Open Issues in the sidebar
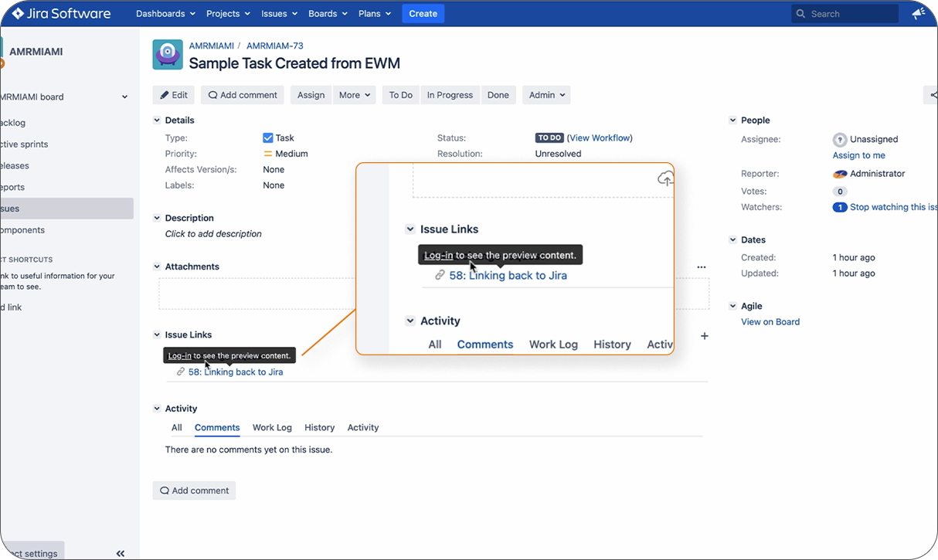The width and height of the screenshot is (938, 560). coord(66,209)
